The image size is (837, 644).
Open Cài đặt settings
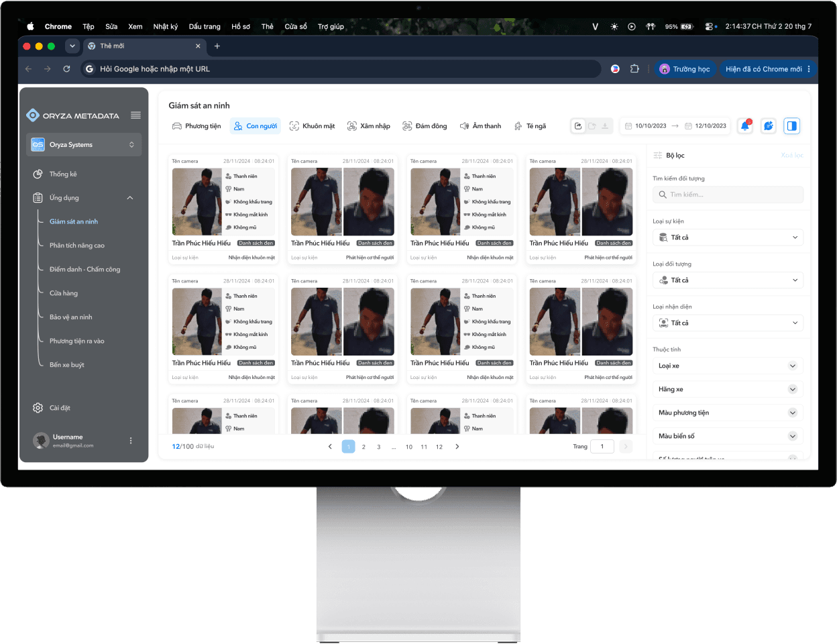52,408
